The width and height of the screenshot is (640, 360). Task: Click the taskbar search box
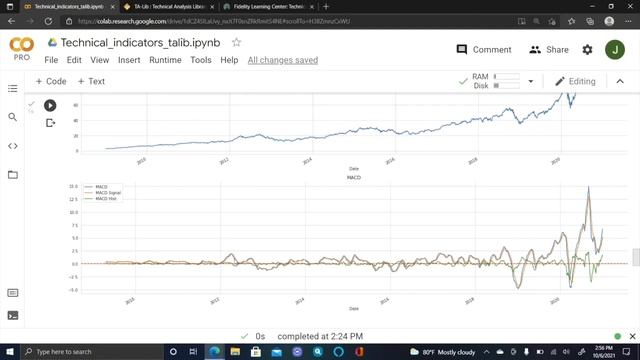tap(92, 351)
